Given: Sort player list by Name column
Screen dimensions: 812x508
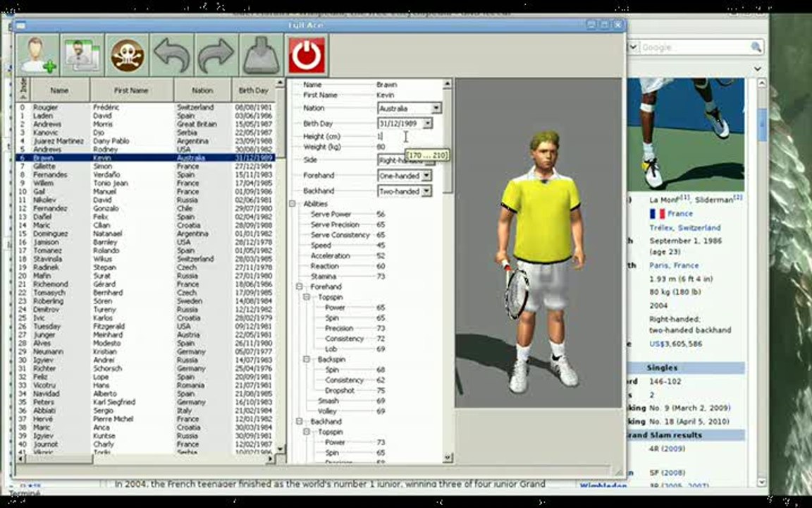Looking at the screenshot, I should [59, 90].
